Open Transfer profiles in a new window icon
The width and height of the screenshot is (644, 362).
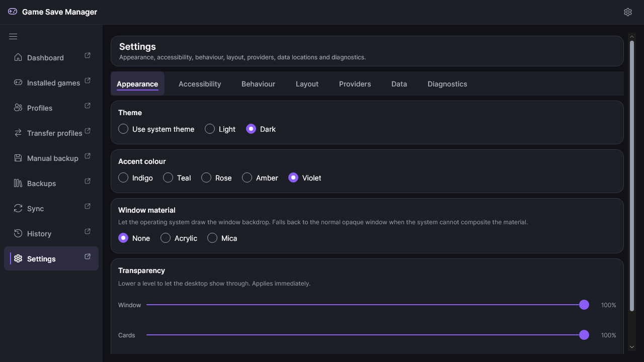tap(88, 131)
